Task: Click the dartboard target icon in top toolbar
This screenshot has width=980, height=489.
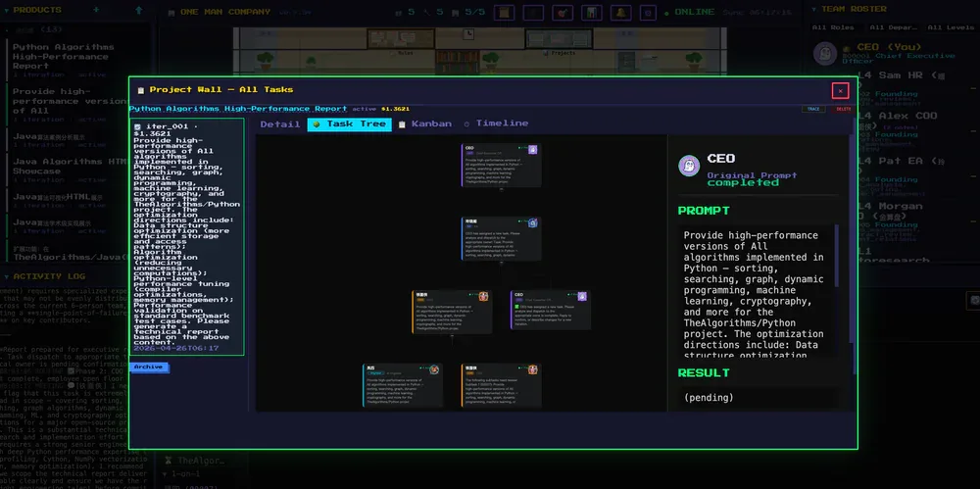Action: click(562, 13)
